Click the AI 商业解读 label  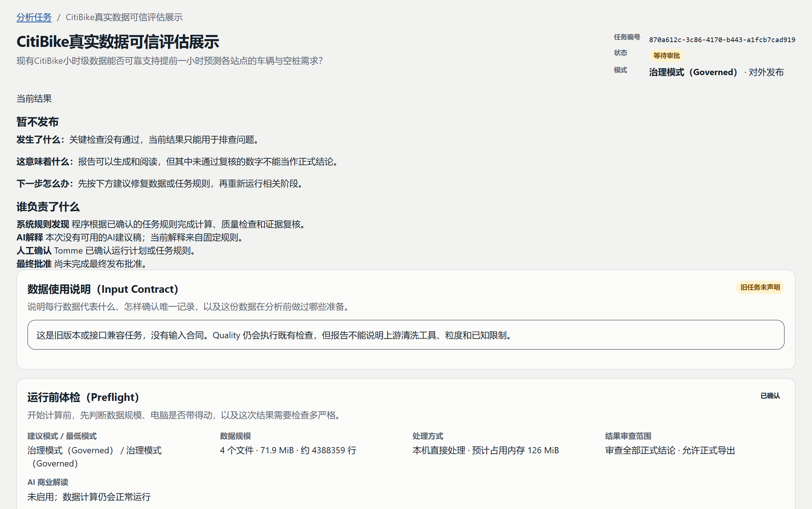coord(48,482)
